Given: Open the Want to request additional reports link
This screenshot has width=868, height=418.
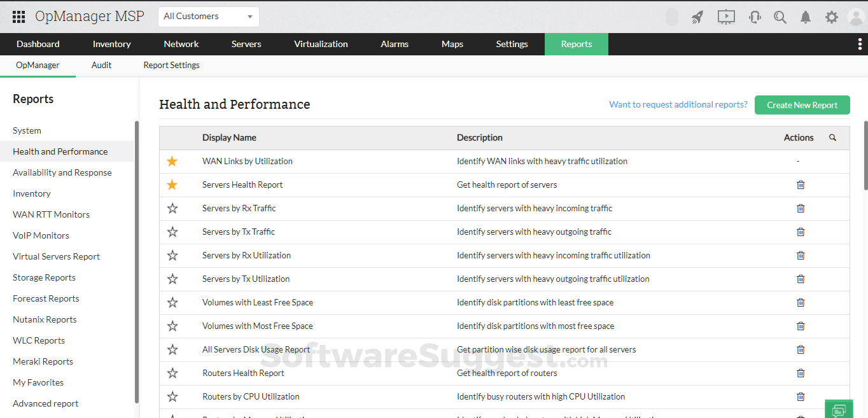Looking at the screenshot, I should 678,104.
